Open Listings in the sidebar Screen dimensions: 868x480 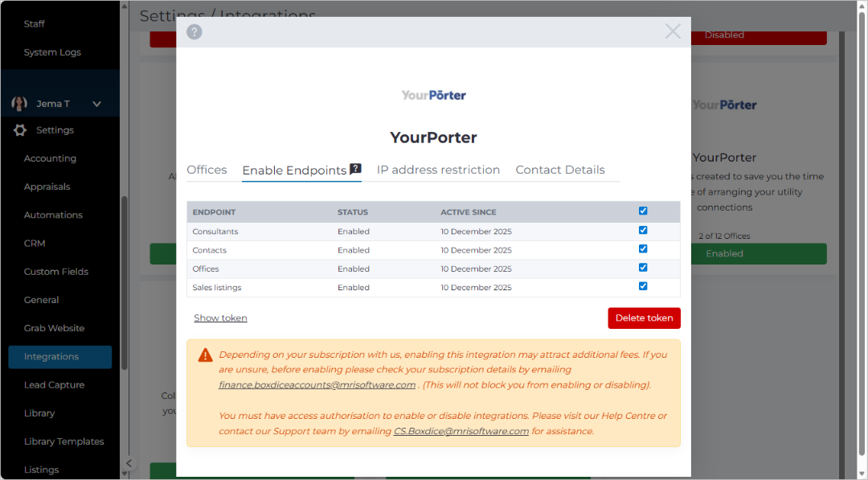tap(41, 470)
